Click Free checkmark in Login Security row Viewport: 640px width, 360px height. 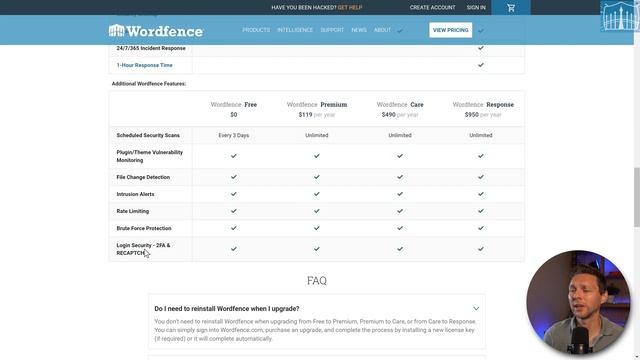pyautogui.click(x=233, y=249)
